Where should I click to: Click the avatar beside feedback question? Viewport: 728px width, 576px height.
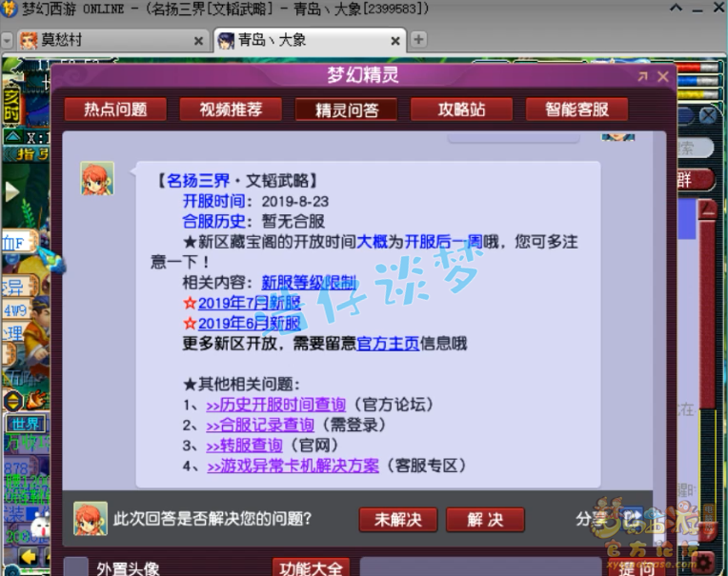pyautogui.click(x=91, y=519)
